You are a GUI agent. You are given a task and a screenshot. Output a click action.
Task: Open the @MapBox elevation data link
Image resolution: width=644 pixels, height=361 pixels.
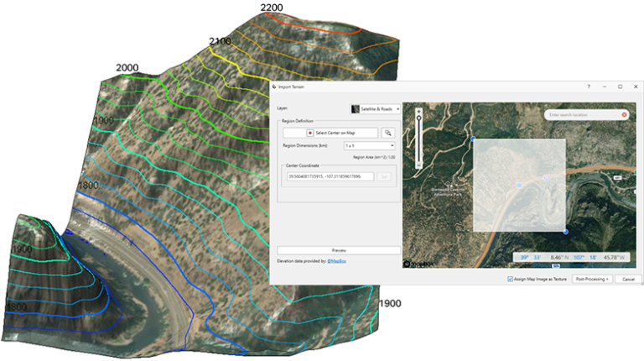pyautogui.click(x=337, y=261)
